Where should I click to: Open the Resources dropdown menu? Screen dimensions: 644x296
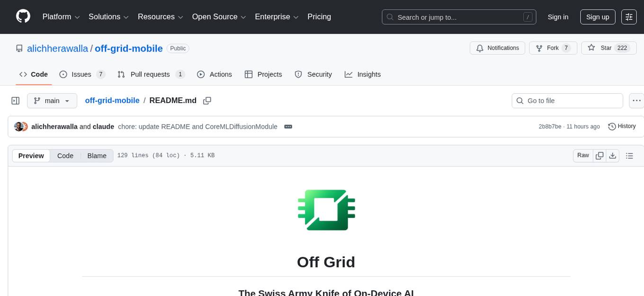[x=160, y=17]
